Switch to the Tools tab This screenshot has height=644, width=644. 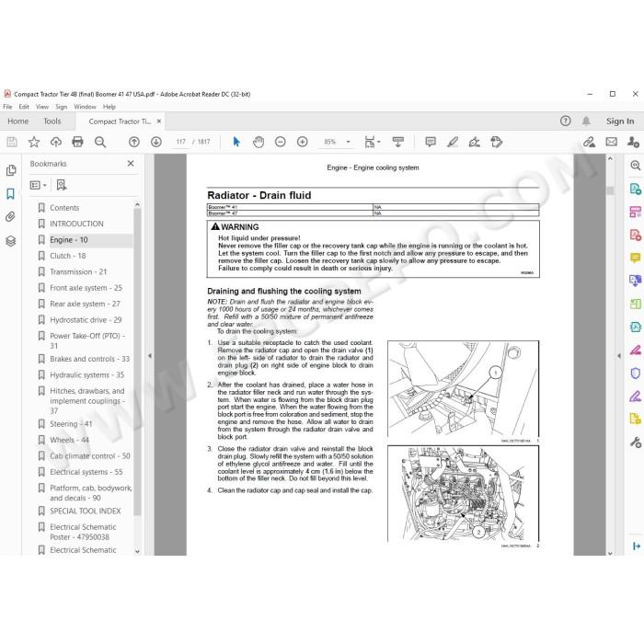[52, 121]
